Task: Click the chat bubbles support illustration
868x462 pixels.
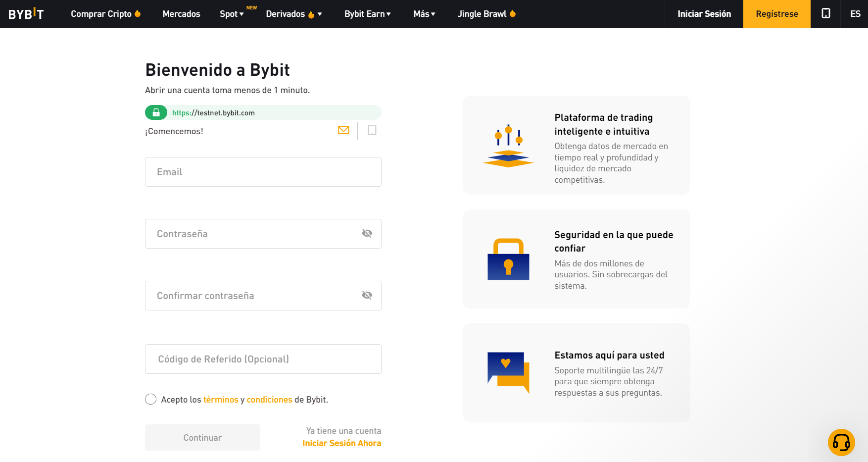Action: coord(508,372)
